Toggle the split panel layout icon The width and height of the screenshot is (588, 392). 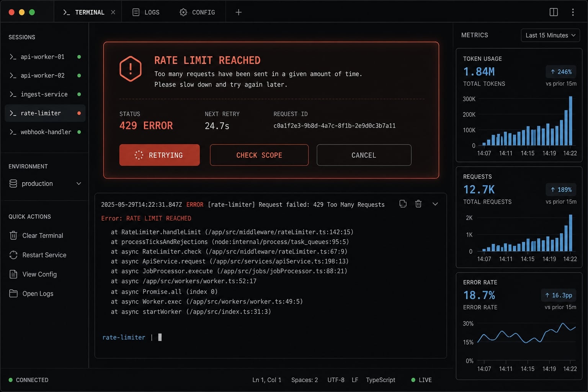coord(554,12)
